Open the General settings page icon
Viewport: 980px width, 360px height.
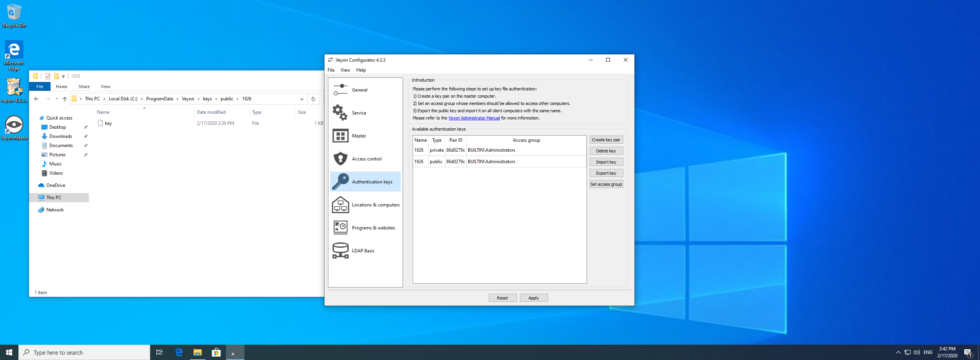[x=340, y=90]
